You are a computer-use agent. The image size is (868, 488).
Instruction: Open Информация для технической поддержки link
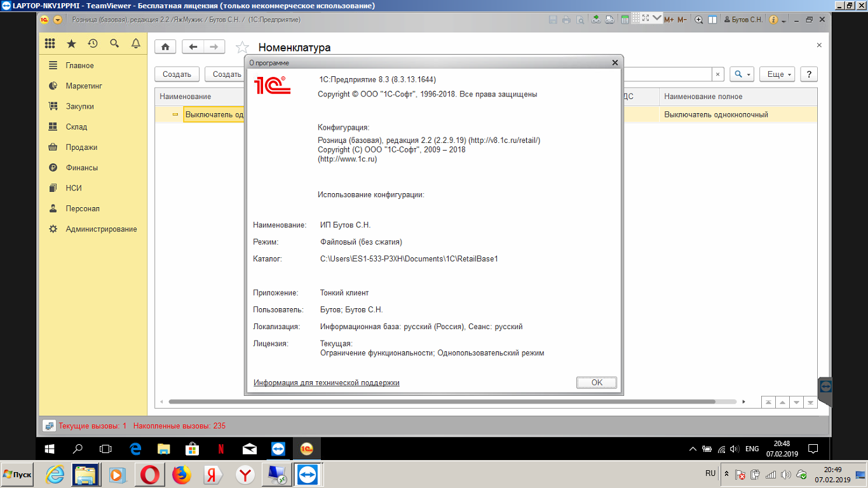327,383
